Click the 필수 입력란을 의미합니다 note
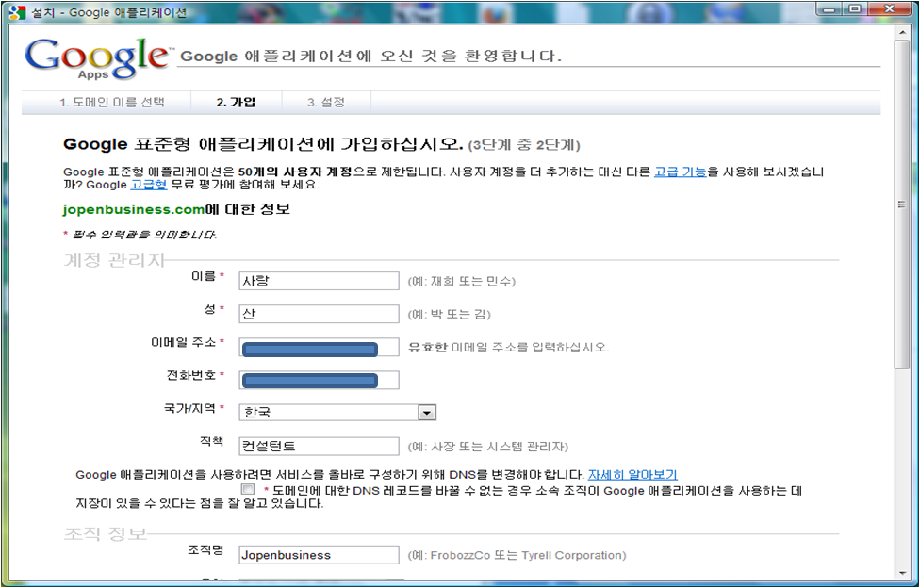Screen dimensions: 920x588 pyautogui.click(x=140, y=235)
